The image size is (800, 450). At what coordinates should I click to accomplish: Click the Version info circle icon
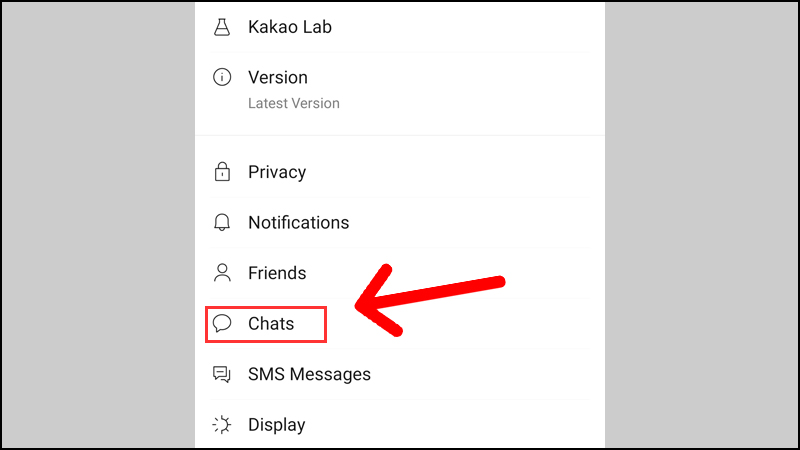[222, 78]
